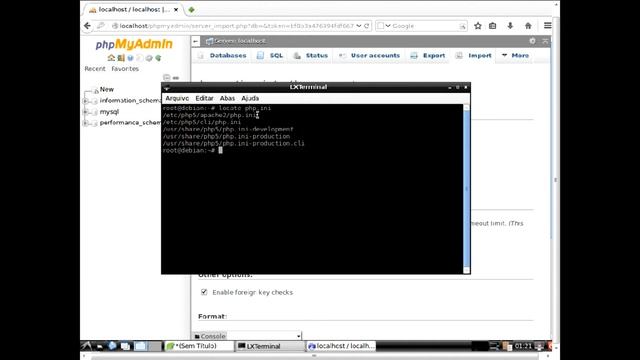The image size is (640, 360).
Task: Click the Recent tables link
Action: coord(95,69)
